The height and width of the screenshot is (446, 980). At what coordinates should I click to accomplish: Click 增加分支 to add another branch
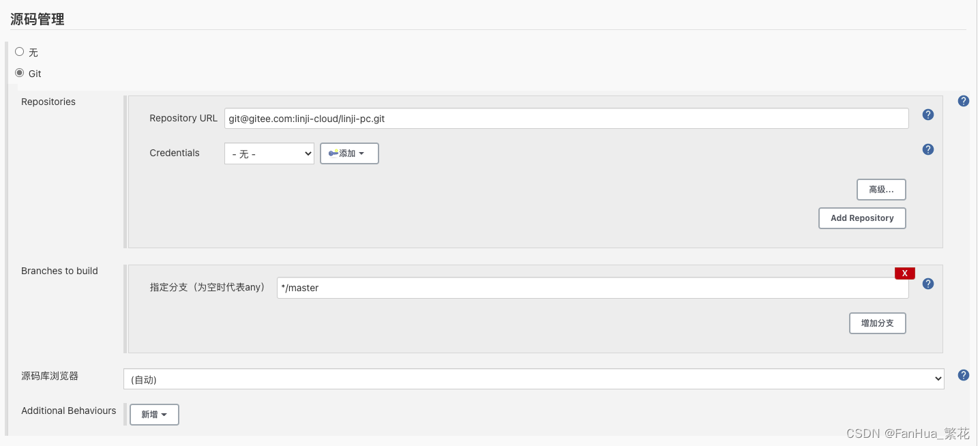pos(877,323)
